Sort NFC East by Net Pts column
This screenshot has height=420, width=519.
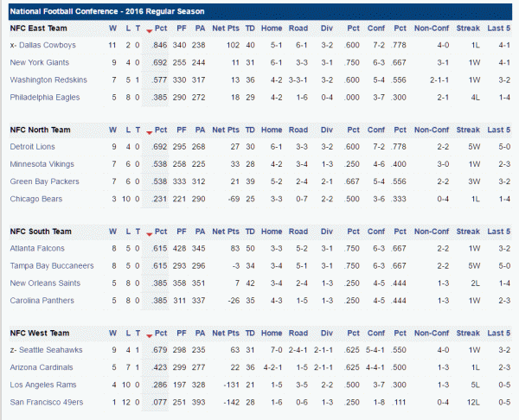click(226, 29)
